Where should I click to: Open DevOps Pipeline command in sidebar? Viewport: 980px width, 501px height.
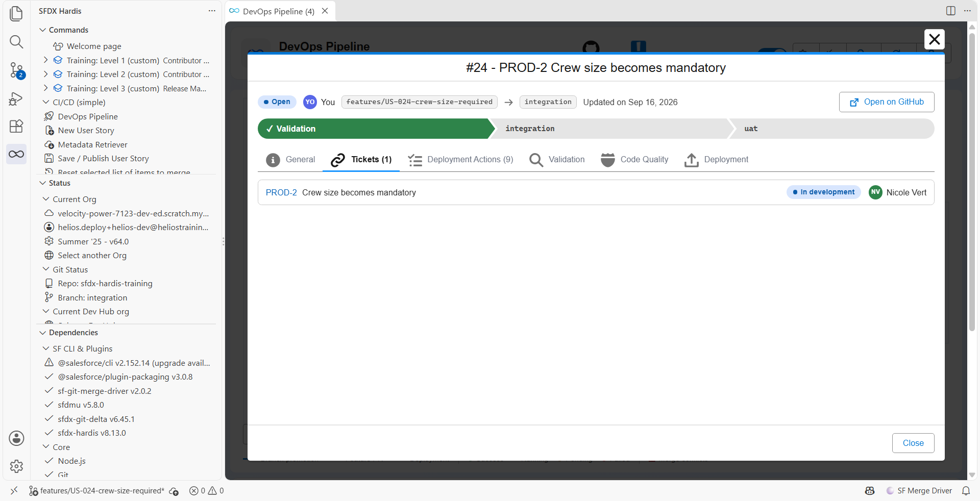pos(88,117)
